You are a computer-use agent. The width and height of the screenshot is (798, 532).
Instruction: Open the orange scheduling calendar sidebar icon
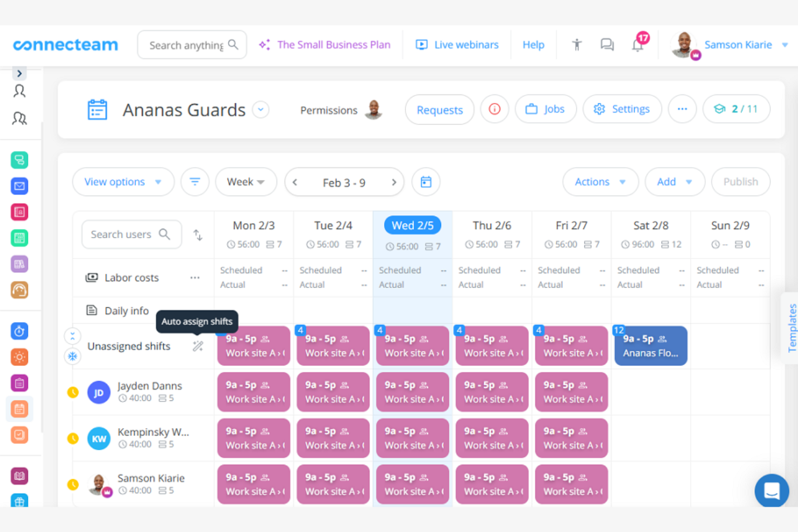(x=19, y=409)
